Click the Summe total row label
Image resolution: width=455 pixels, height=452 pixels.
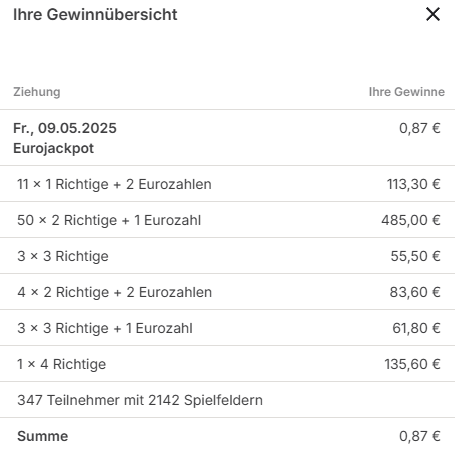(x=43, y=436)
